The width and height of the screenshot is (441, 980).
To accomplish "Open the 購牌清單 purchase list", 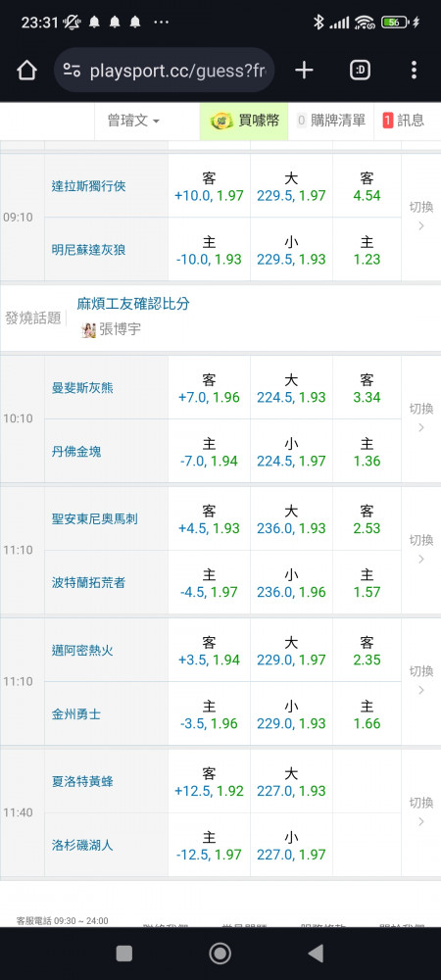I will click(x=331, y=121).
